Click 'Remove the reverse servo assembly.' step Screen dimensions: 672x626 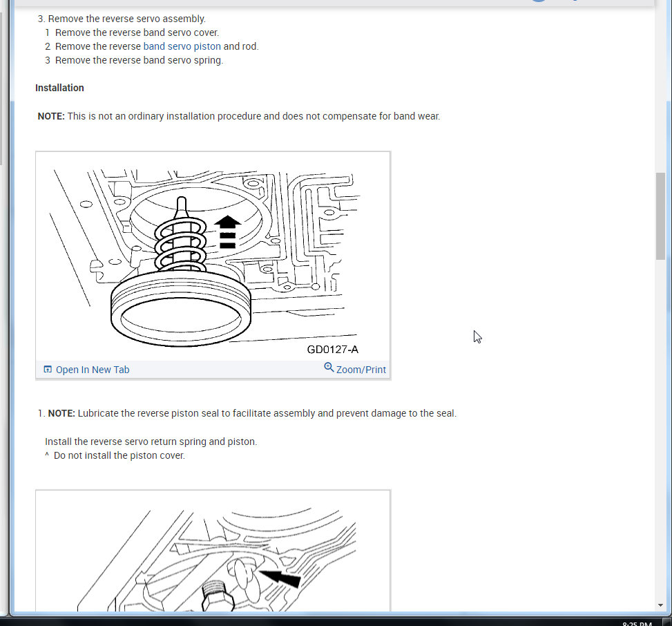(127, 19)
